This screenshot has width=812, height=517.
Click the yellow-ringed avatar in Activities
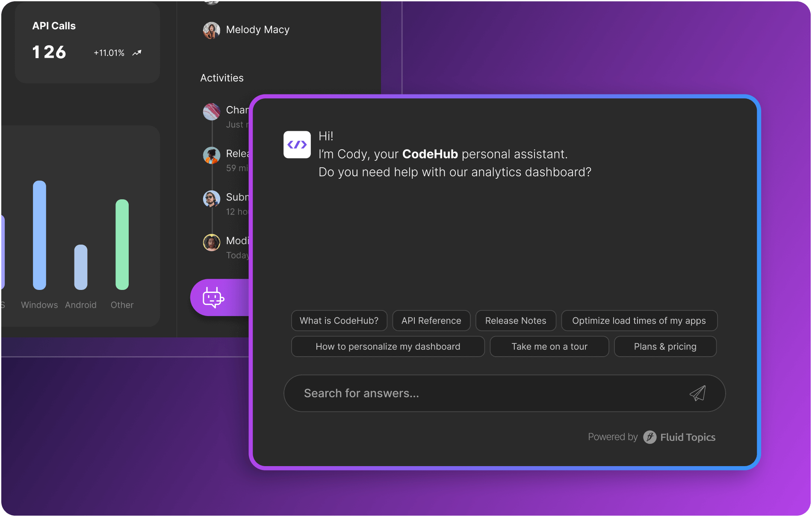211,242
